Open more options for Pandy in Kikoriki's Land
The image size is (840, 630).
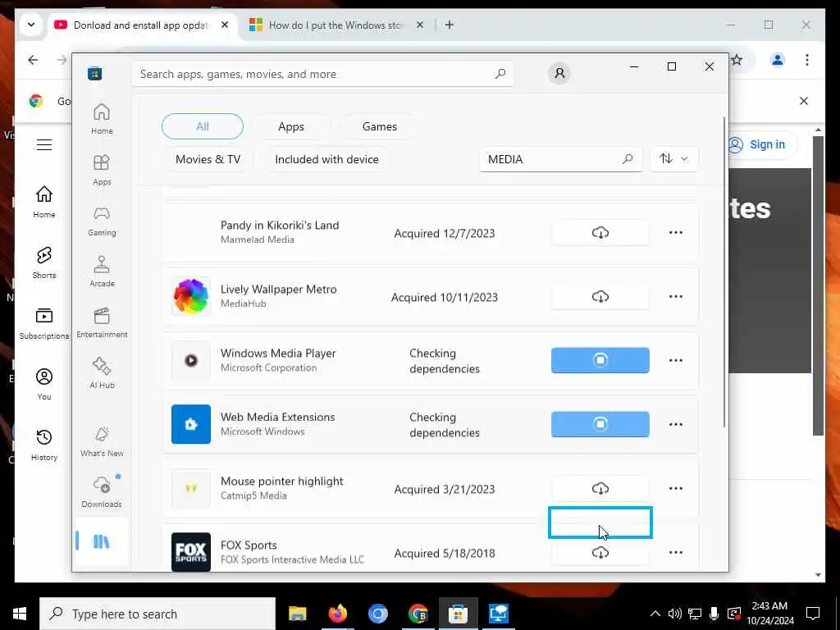click(676, 232)
